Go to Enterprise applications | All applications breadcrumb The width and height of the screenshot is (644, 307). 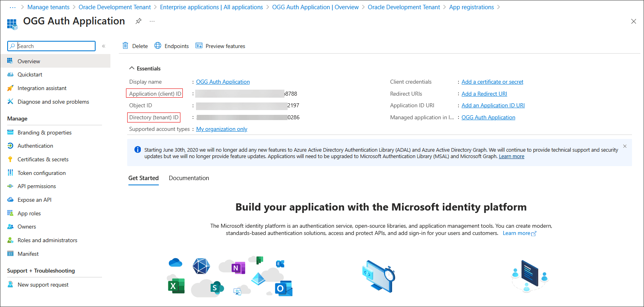pyautogui.click(x=212, y=7)
